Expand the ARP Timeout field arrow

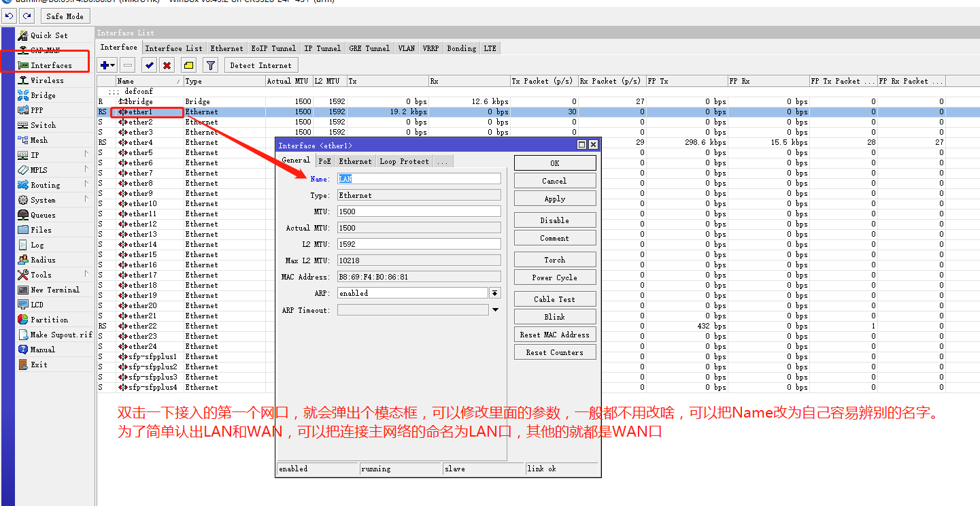(x=495, y=310)
